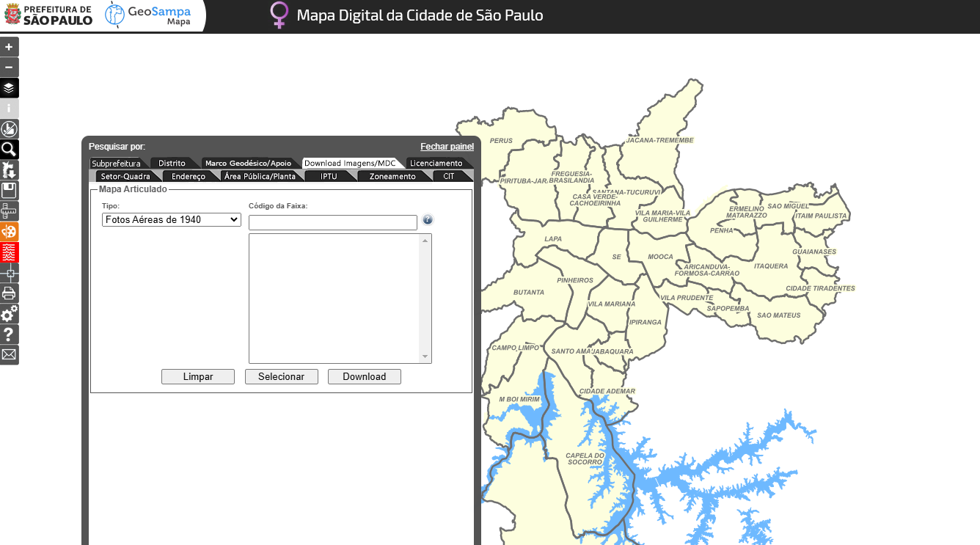
Task: Focus the Código da Faixa text field
Action: pos(332,222)
